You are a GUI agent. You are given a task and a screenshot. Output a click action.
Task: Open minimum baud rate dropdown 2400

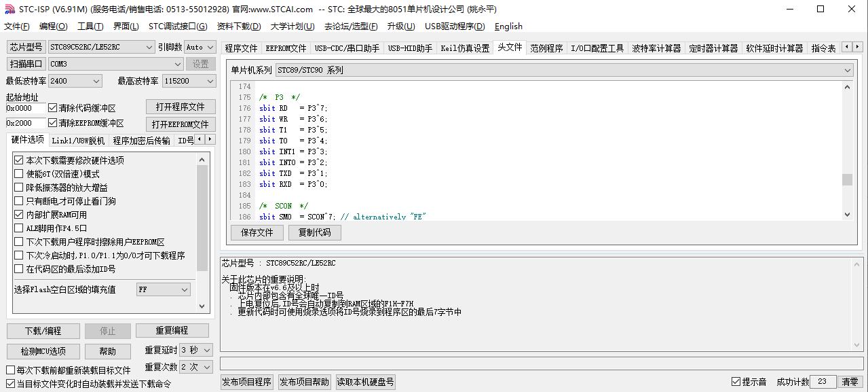pos(75,81)
